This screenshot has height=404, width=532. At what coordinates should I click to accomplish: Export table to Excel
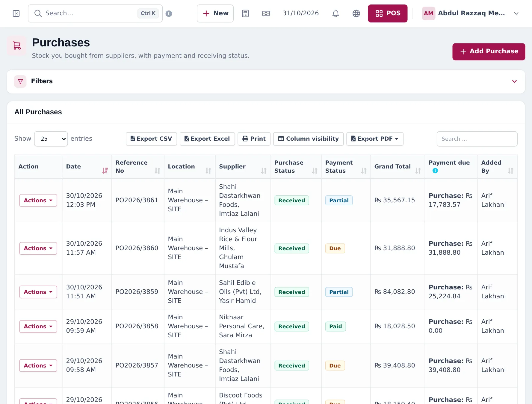coord(207,139)
